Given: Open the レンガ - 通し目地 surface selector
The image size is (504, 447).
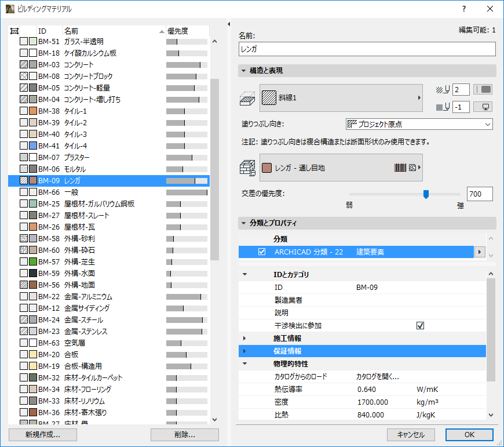Looking at the screenshot, I should pyautogui.click(x=341, y=168).
